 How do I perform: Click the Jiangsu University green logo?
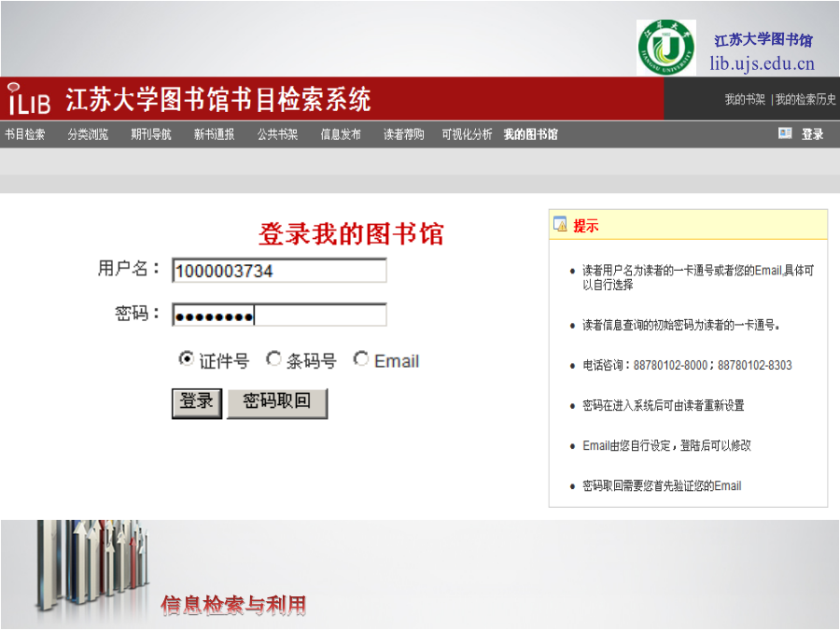665,48
